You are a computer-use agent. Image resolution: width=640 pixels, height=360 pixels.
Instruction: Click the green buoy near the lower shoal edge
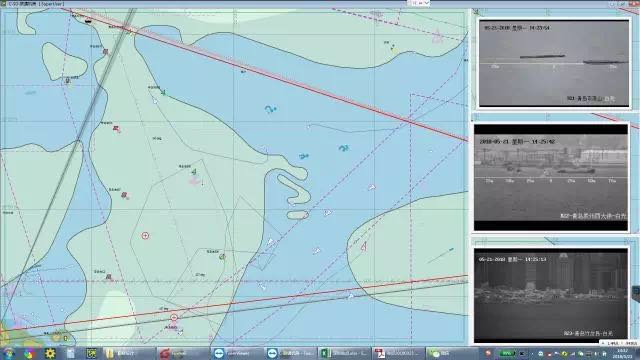click(x=222, y=257)
